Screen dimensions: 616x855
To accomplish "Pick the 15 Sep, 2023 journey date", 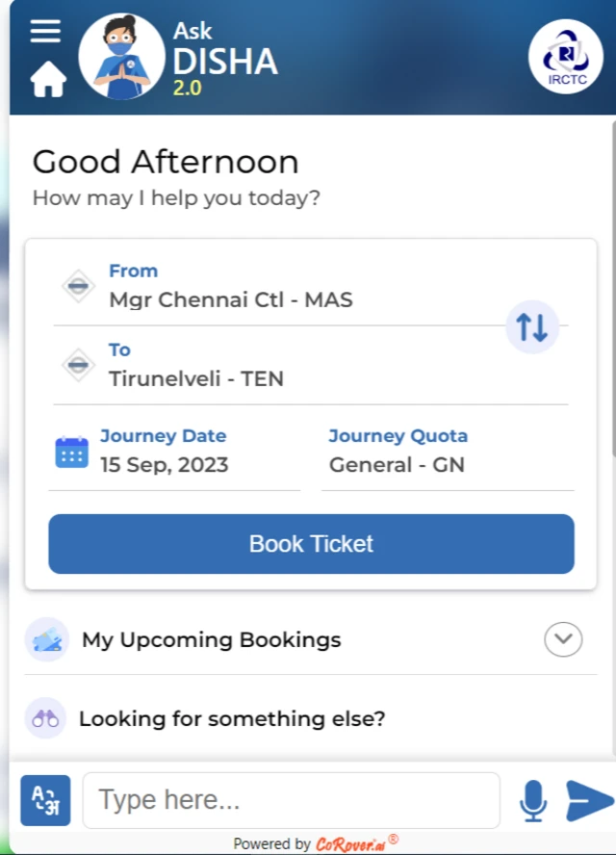I will click(165, 465).
